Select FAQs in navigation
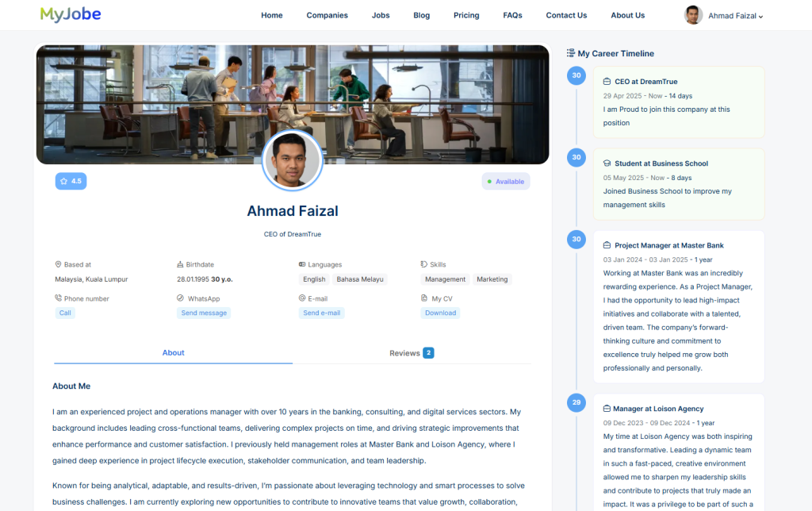Viewport: 812px width, 511px height. tap(513, 16)
